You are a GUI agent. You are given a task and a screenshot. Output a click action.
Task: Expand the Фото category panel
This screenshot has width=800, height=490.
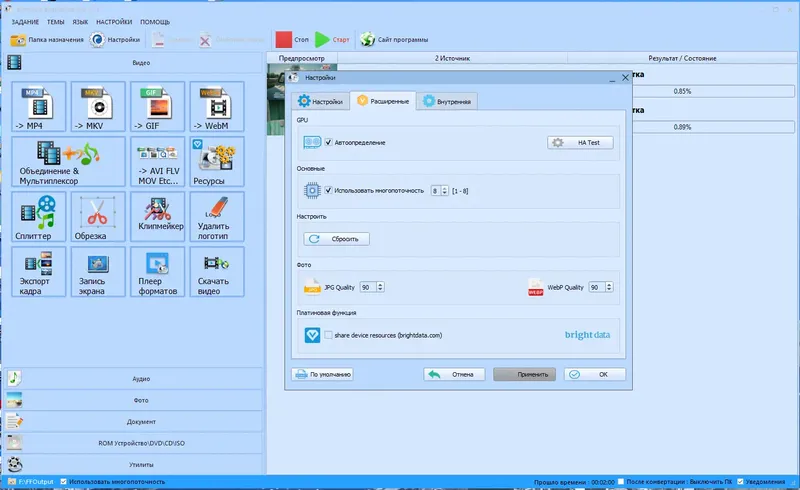click(x=134, y=400)
